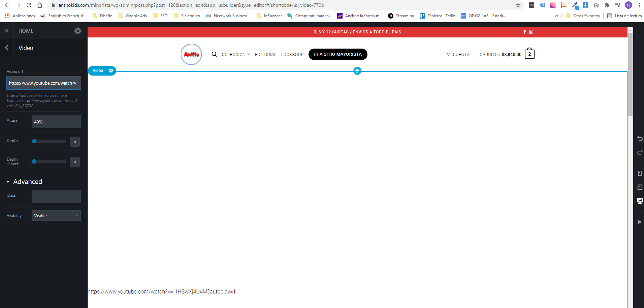Collapse the Advanced section
644x308 pixels.
(24, 181)
